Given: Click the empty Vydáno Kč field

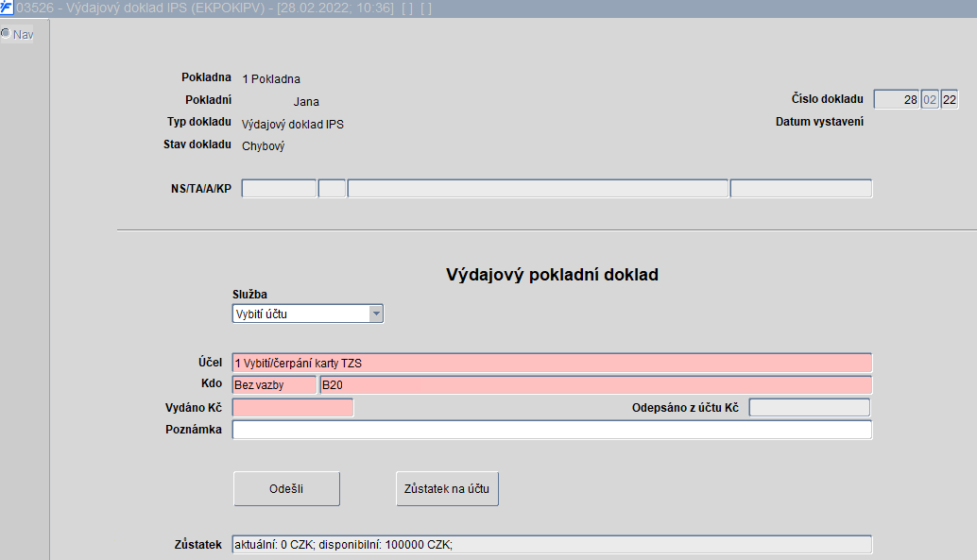Looking at the screenshot, I should [x=293, y=407].
